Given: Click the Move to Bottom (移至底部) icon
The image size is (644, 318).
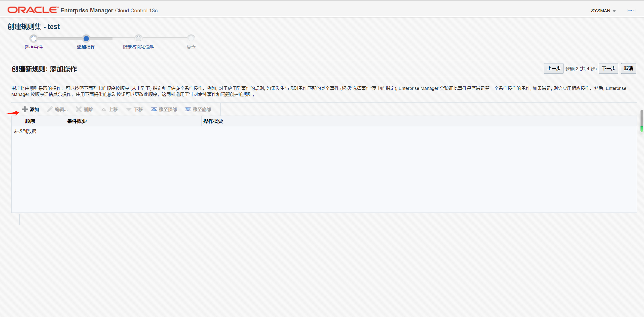Looking at the screenshot, I should point(188,109).
